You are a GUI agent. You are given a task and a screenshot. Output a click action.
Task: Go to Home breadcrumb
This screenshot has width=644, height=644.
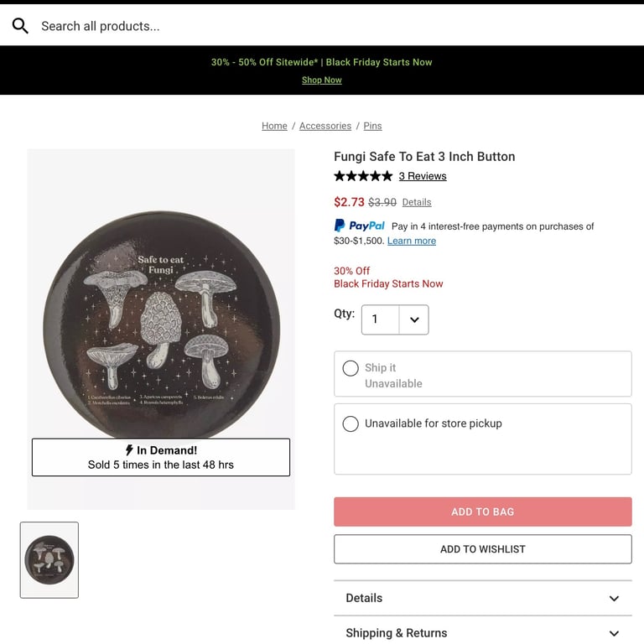pyautogui.click(x=274, y=126)
